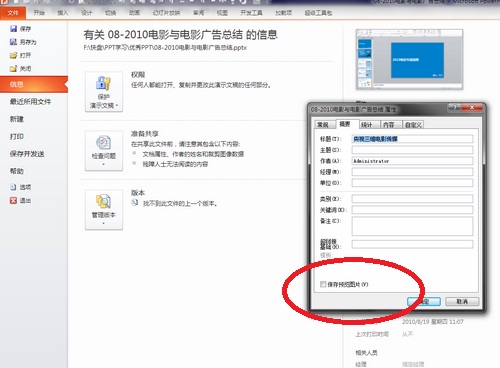Open the Custom tab in properties dialog

(x=413, y=125)
